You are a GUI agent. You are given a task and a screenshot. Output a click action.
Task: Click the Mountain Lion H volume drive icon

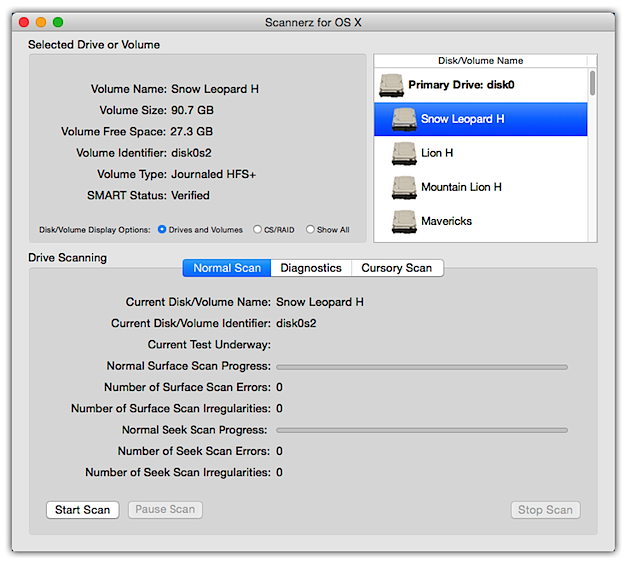(404, 188)
